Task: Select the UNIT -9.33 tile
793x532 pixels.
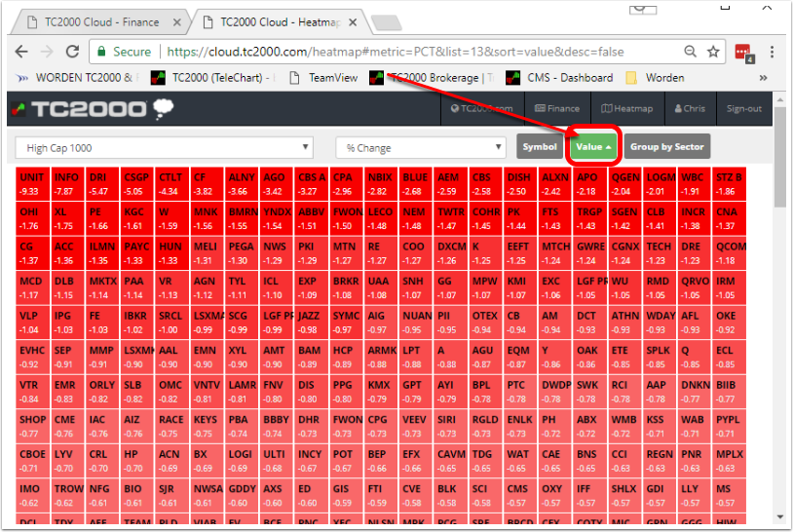Action: click(x=33, y=184)
